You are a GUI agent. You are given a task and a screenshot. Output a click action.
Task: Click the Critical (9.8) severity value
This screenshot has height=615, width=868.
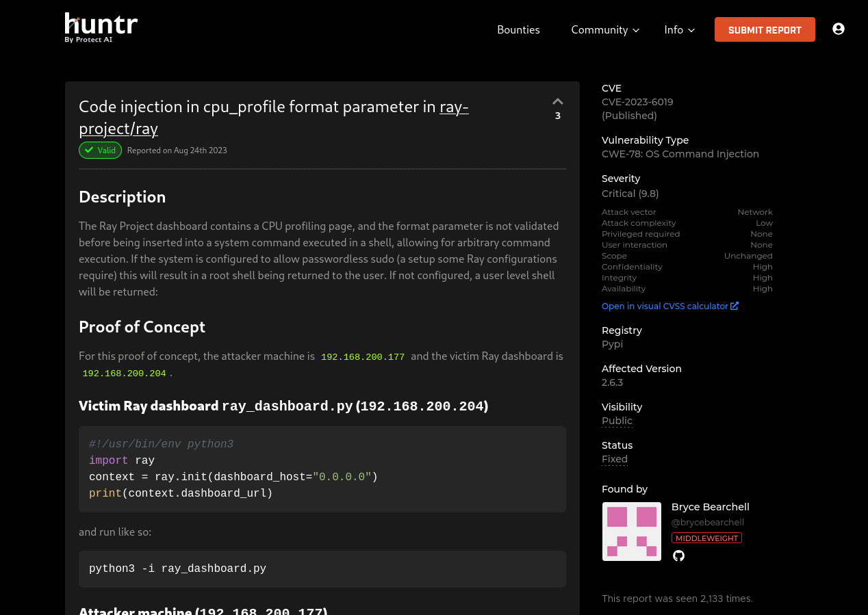click(x=630, y=194)
